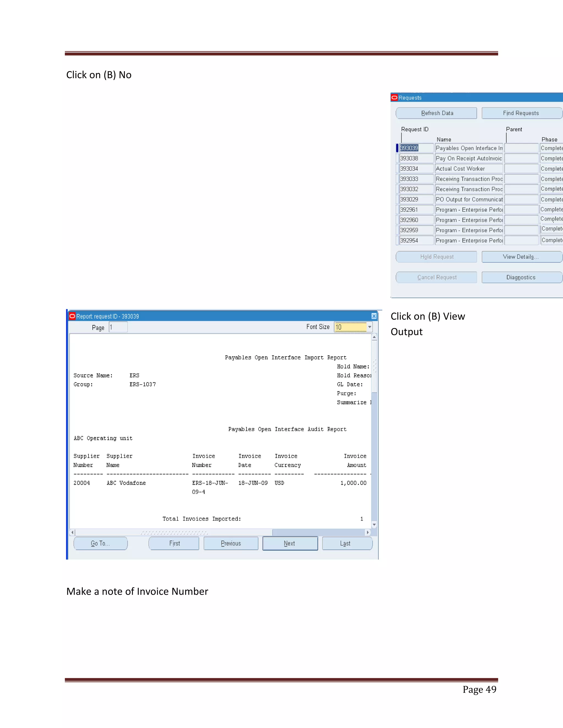This screenshot has width=563, height=728.
Task: Select request ID 393033
Action: point(416,179)
